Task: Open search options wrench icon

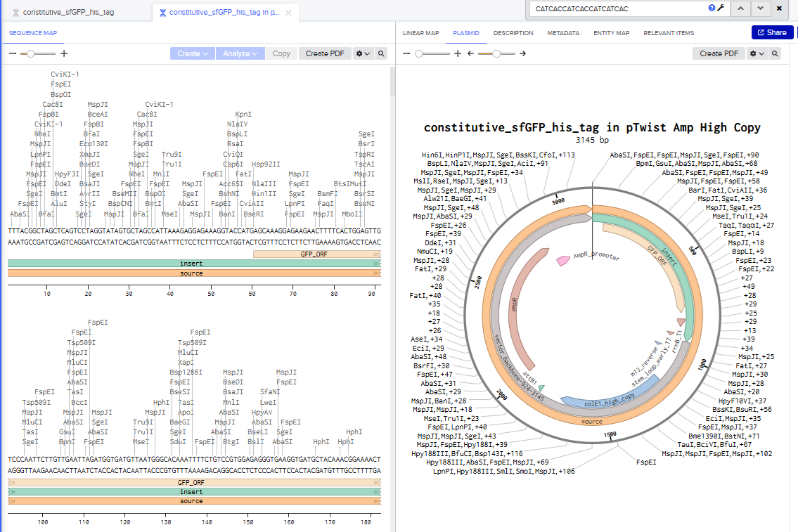Action: [721, 8]
